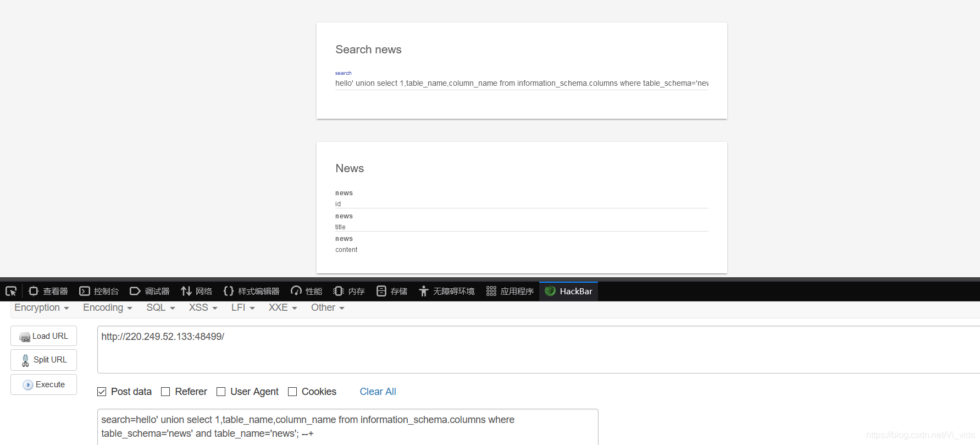
Task: Click the small 'search' field label
Action: (343, 73)
